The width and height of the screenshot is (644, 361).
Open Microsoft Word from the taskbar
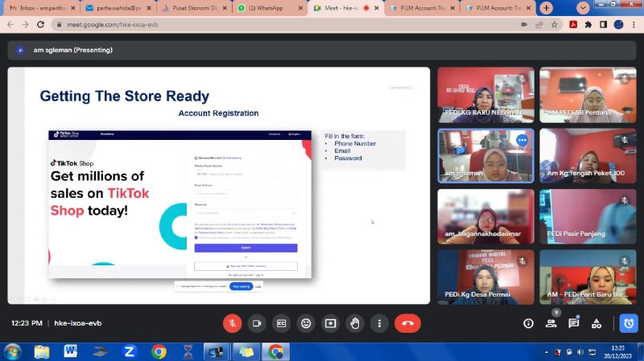coord(71,351)
